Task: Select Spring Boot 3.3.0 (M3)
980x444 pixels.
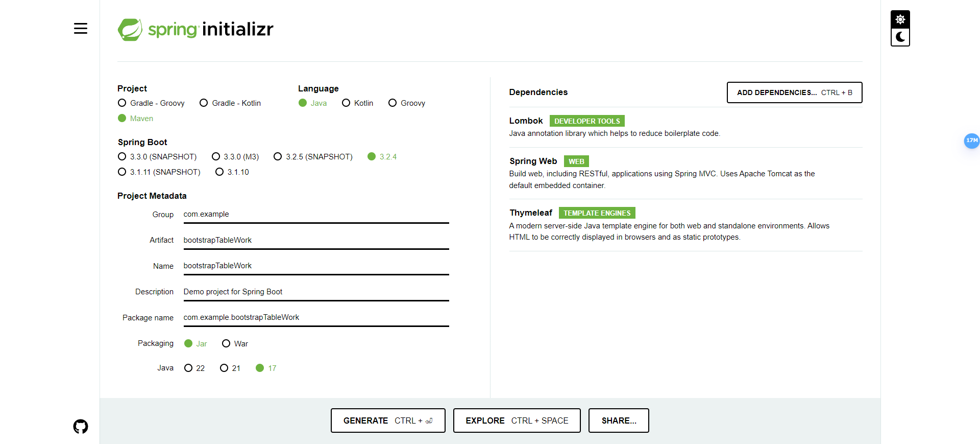Action: tap(235, 157)
